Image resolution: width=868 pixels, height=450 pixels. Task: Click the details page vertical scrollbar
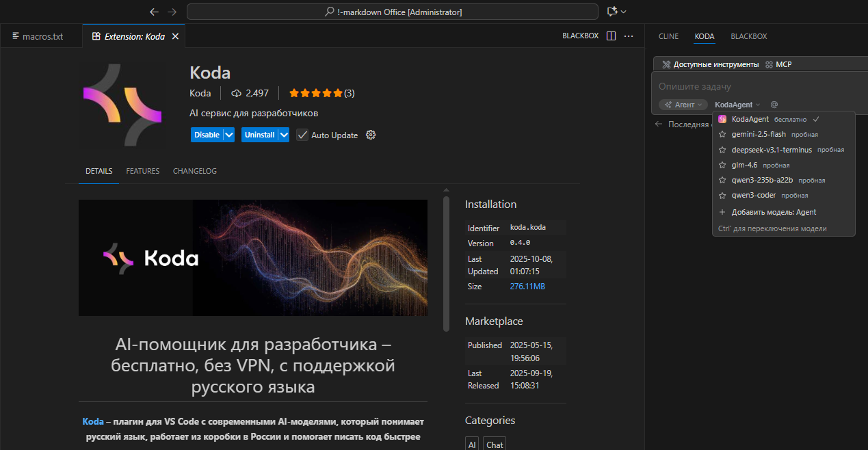[x=447, y=264]
